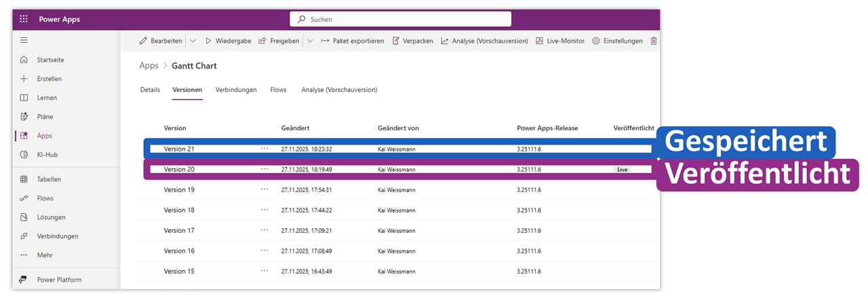The height and width of the screenshot is (296, 868).
Task: Click the Startseite home icon
Action: [24, 60]
